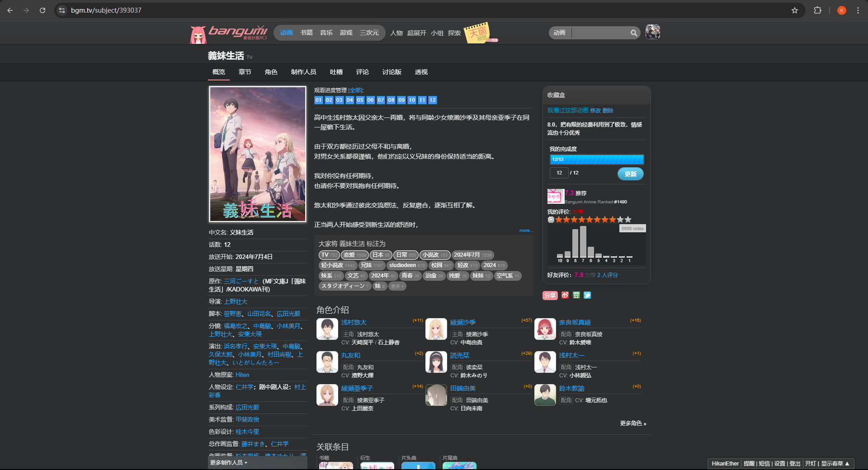
Task: Click the 修改 collection link
Action: (595, 110)
